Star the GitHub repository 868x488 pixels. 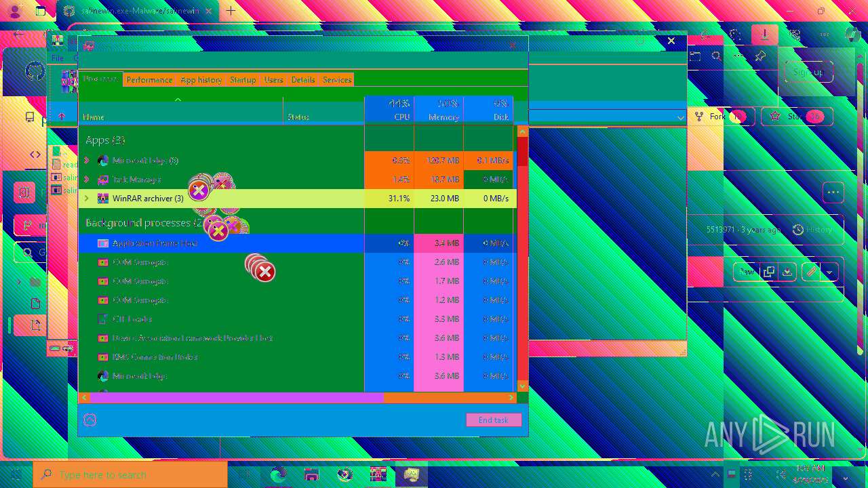point(797,117)
